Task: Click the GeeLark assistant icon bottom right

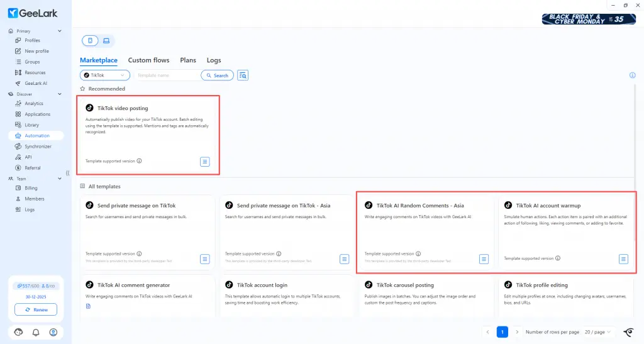Action: pos(628,331)
